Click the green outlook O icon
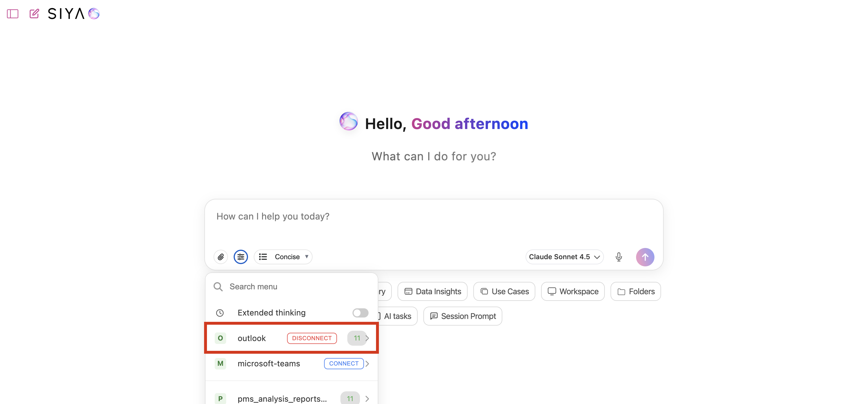Screen dimensions: 868x404 click(x=220, y=338)
